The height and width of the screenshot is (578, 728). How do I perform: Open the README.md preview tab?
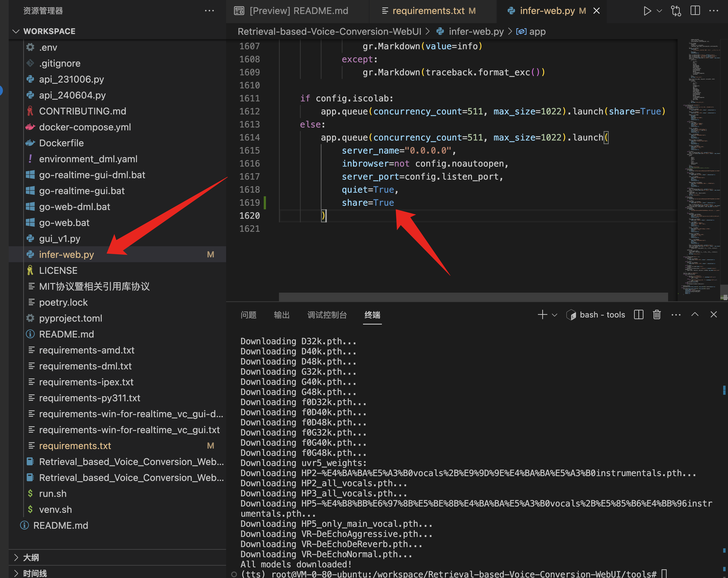[x=299, y=11]
